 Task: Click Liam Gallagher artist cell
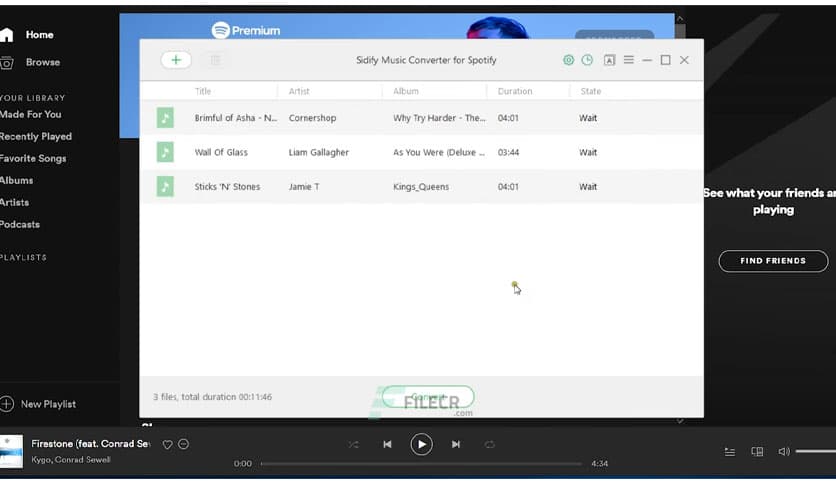[x=319, y=152]
